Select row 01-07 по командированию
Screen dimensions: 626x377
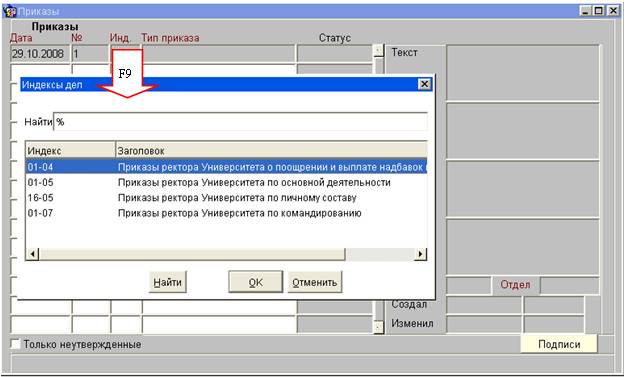(x=226, y=213)
